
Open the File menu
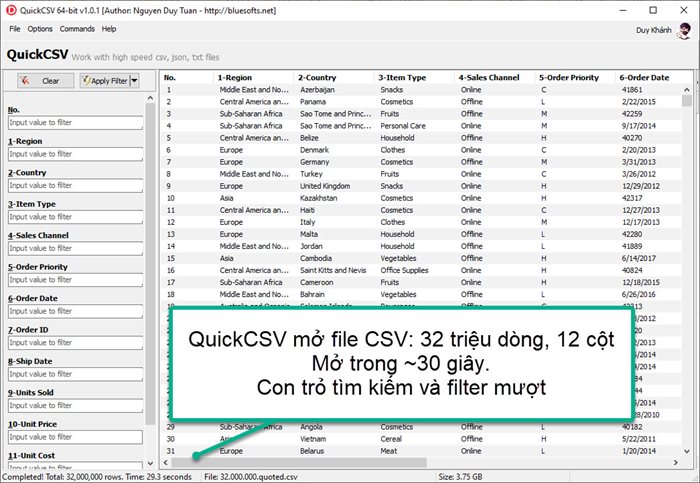15,29
